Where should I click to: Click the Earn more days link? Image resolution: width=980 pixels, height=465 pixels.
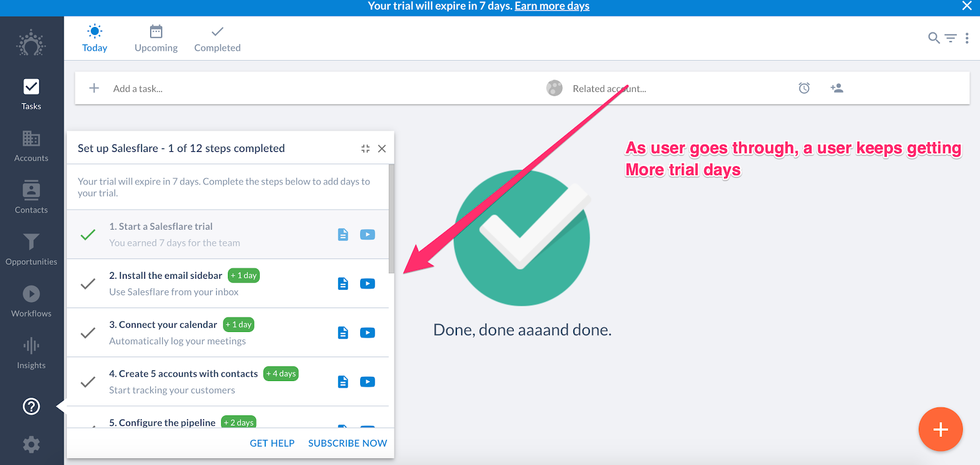(552, 6)
